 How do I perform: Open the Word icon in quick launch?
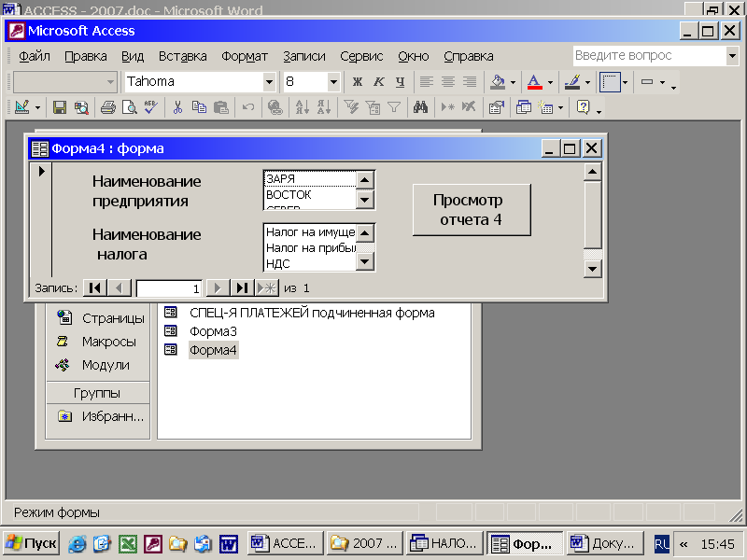click(x=229, y=544)
